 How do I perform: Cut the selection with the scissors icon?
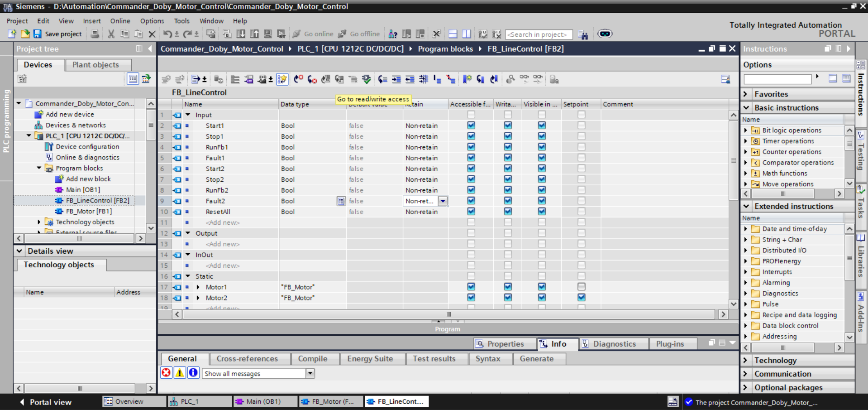(x=111, y=34)
